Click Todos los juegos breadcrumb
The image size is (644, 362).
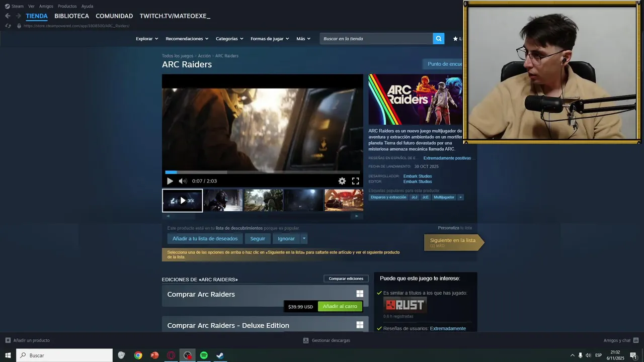point(178,56)
